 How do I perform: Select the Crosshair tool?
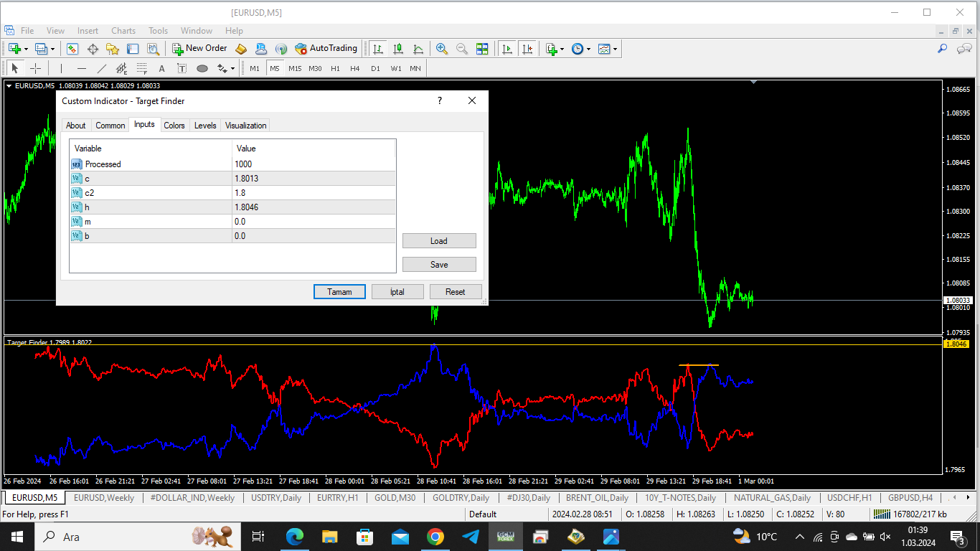[35, 69]
